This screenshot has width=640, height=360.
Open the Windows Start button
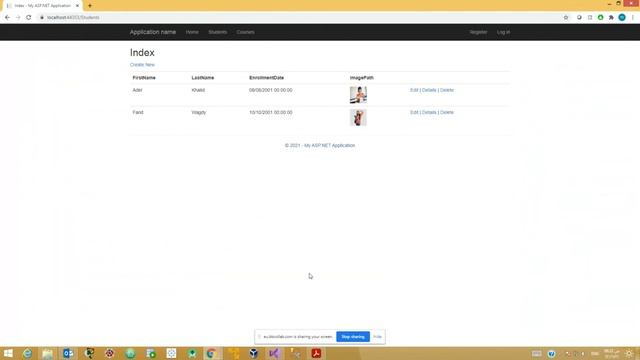pos(8,353)
